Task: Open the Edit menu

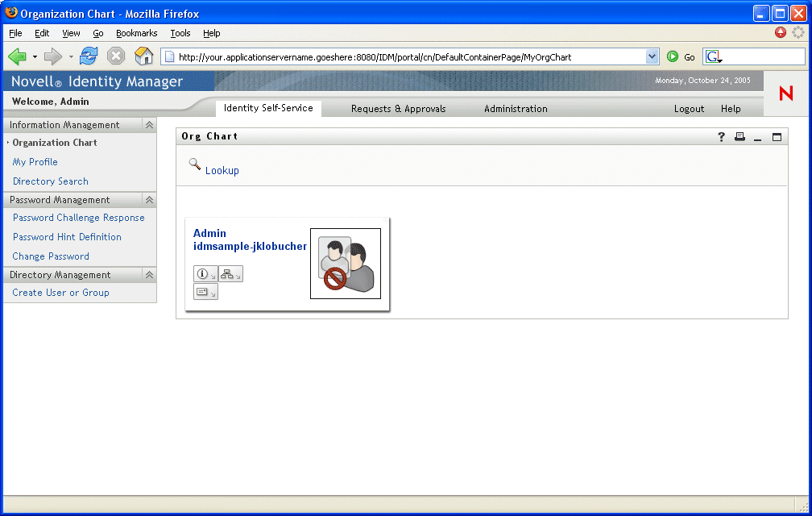Action: 42,33
